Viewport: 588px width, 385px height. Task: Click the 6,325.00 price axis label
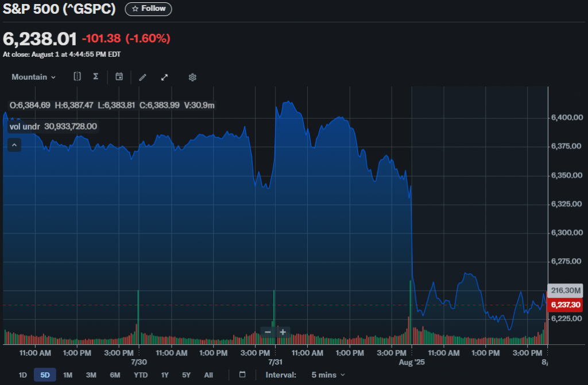[567, 204]
